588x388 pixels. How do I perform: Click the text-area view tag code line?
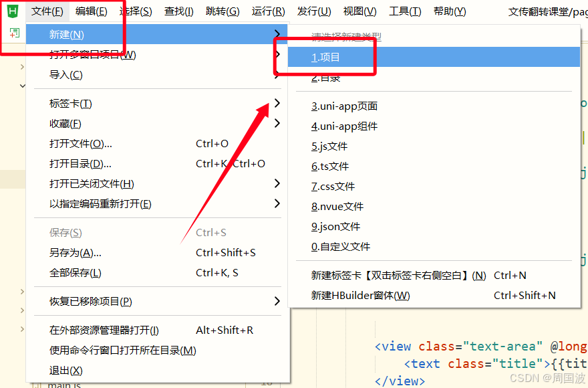(x=481, y=347)
